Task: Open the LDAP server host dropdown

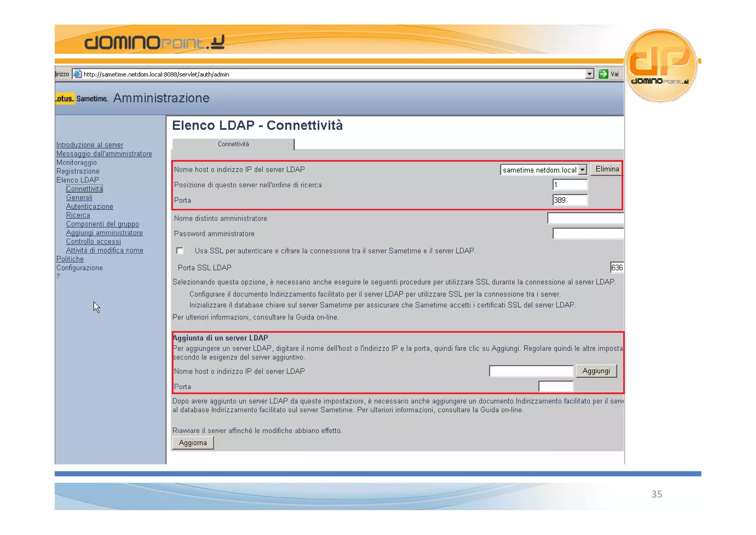Action: tap(582, 170)
